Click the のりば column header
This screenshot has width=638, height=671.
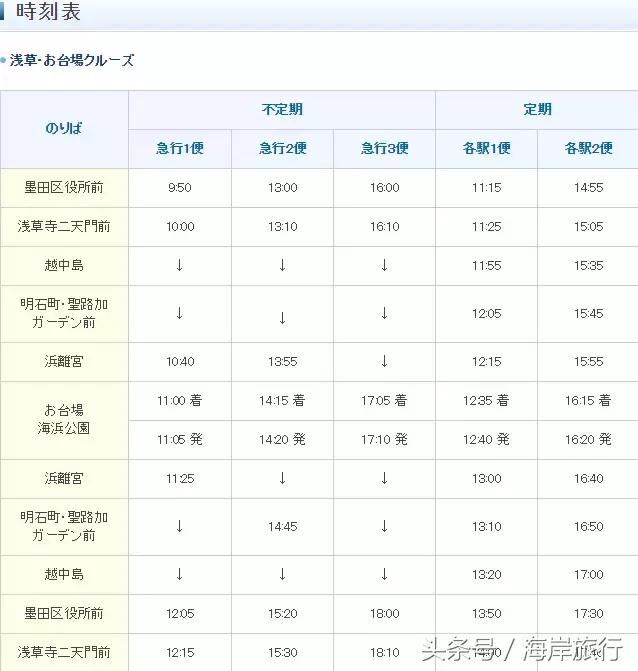(x=64, y=129)
